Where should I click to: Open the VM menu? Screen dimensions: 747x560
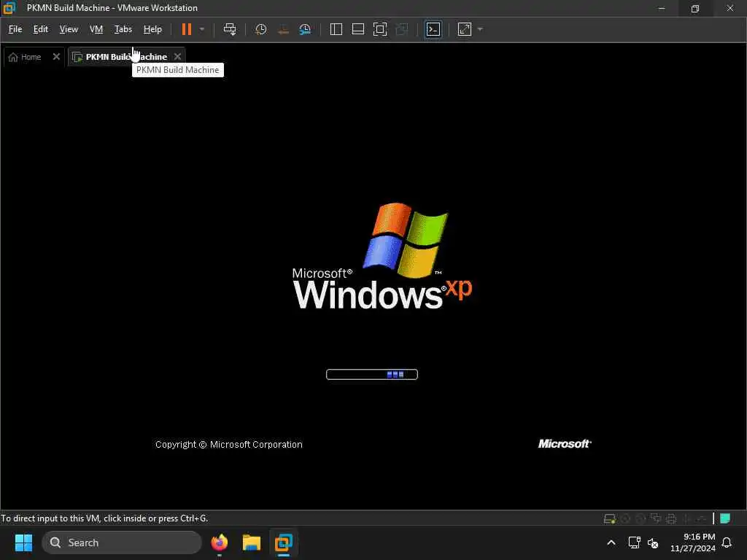click(96, 29)
